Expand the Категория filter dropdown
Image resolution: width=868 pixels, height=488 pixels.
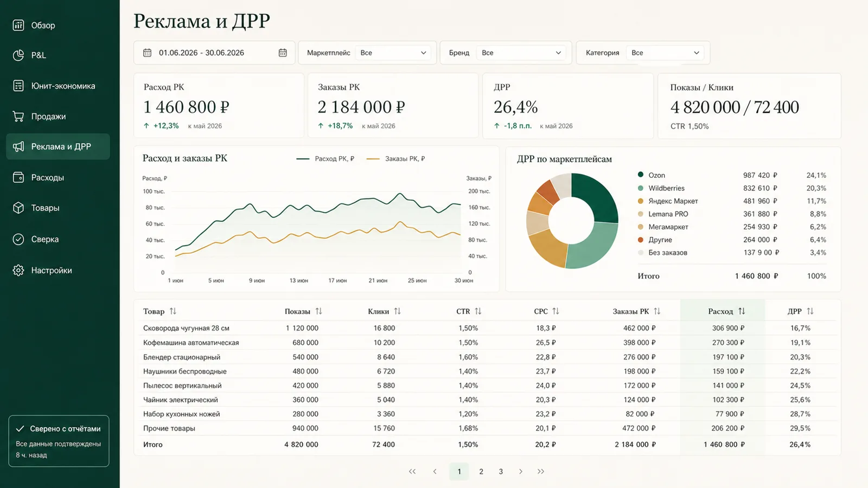click(x=665, y=53)
